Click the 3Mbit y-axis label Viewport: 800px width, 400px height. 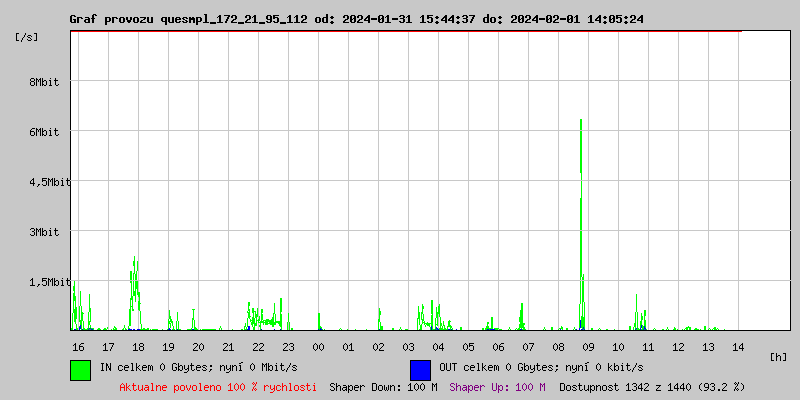tap(43, 232)
